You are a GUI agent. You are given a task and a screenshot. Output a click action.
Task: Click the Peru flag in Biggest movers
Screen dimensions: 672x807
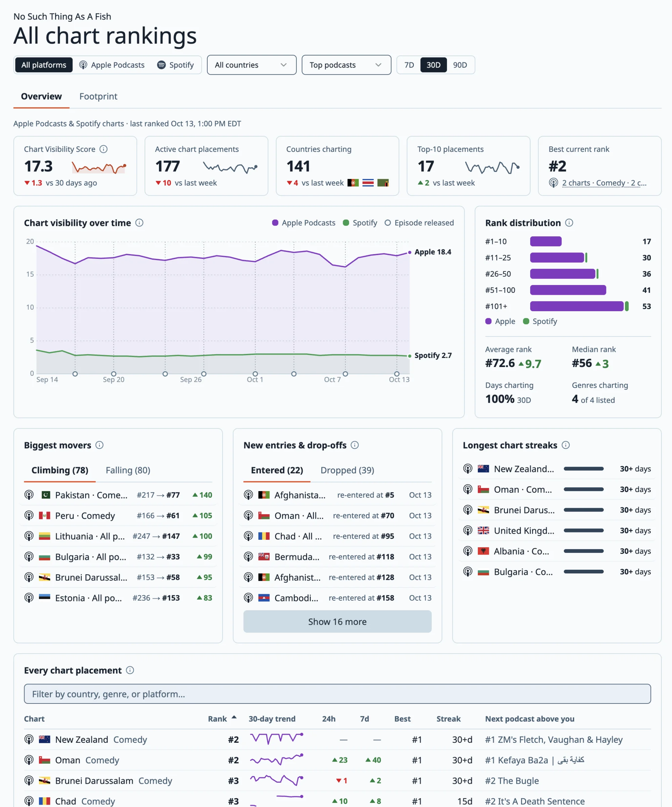(45, 515)
